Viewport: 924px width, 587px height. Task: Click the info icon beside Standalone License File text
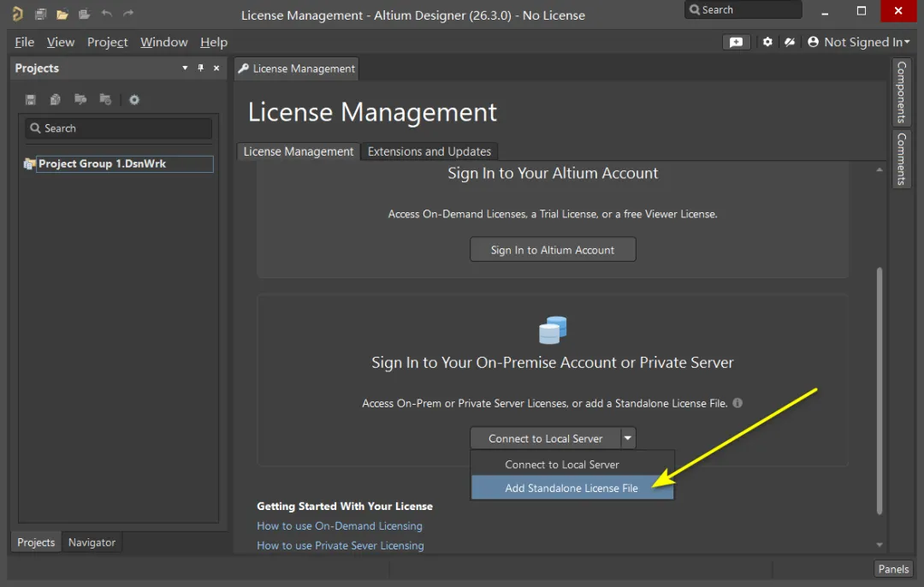coord(737,402)
